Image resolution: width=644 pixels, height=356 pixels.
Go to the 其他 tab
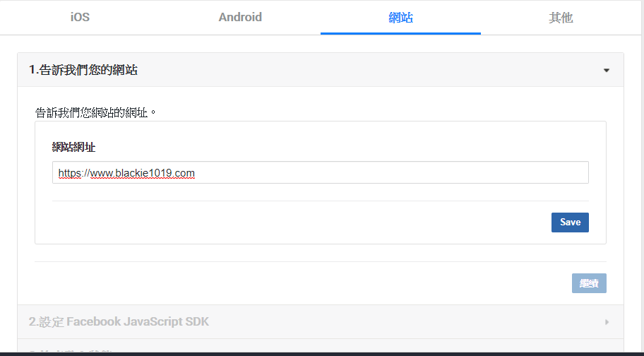[x=561, y=18]
